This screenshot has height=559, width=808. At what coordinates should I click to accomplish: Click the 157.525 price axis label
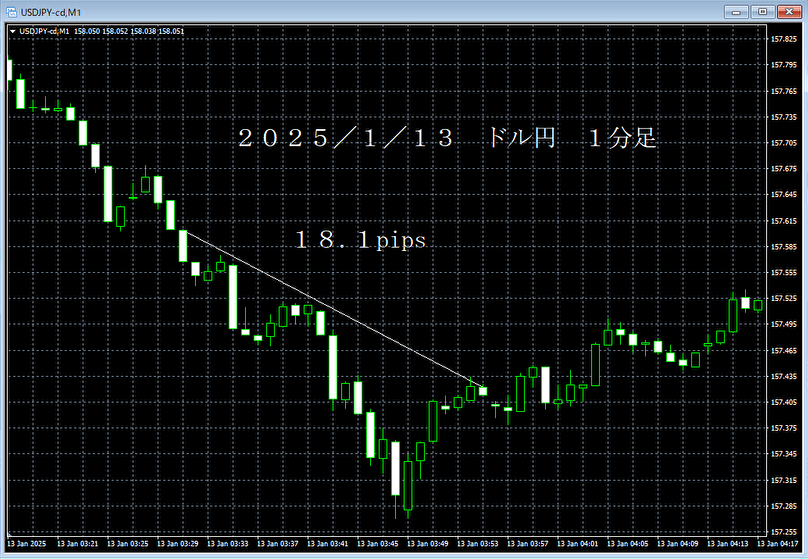click(783, 298)
